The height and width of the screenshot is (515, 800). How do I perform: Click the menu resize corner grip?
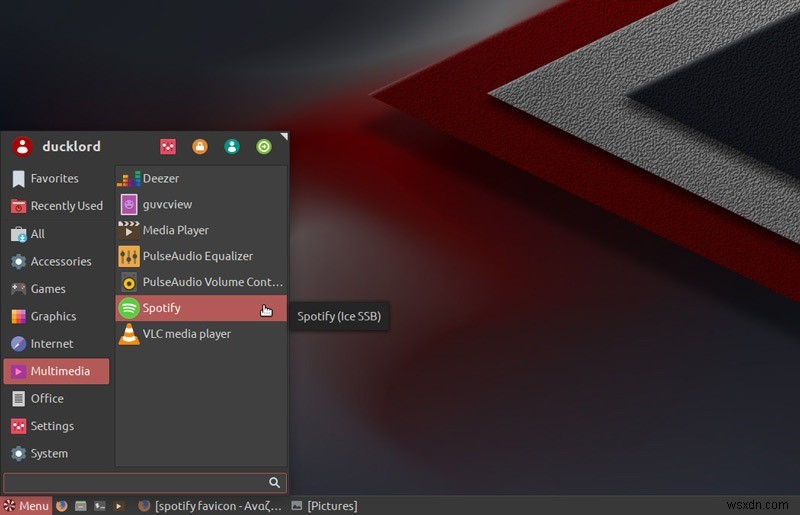point(284,136)
